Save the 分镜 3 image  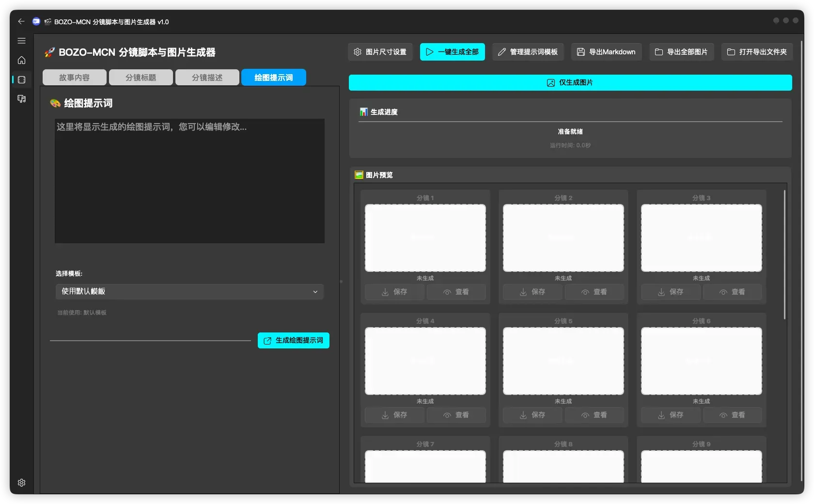(x=671, y=292)
